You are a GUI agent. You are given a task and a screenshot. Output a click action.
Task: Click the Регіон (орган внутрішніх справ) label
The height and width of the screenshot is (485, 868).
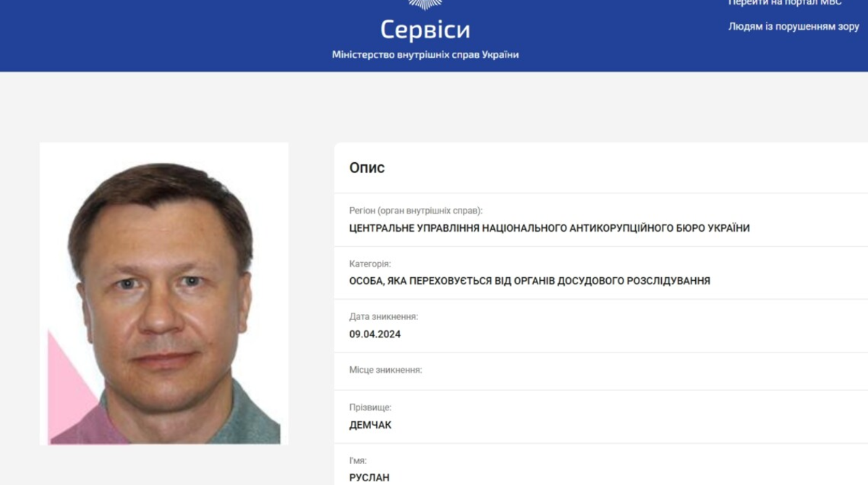click(x=416, y=211)
